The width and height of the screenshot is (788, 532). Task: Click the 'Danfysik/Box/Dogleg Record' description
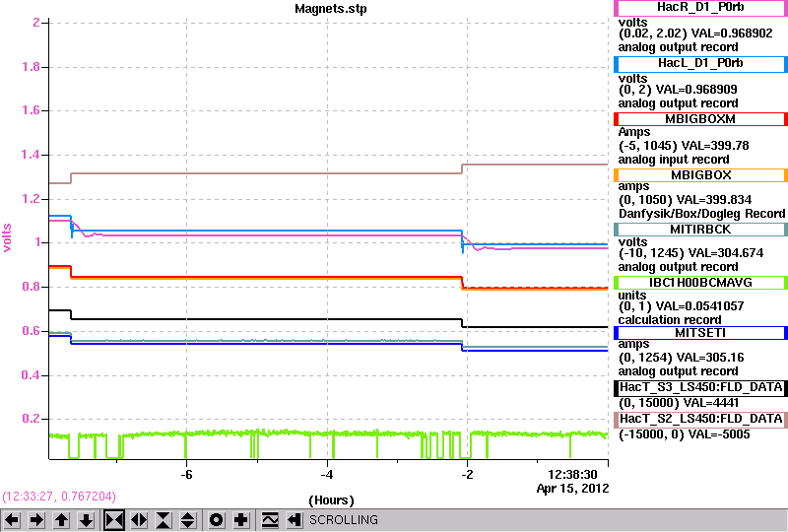pyautogui.click(x=701, y=214)
